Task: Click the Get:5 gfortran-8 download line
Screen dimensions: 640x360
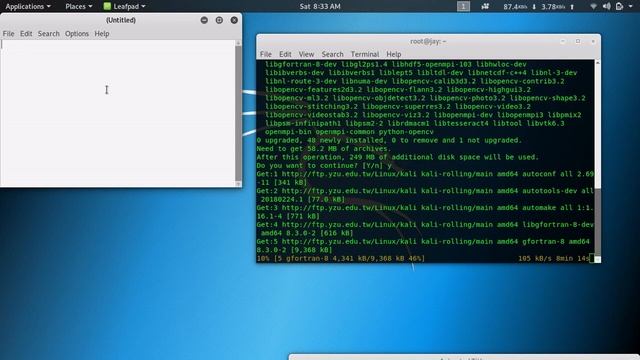Action: [x=423, y=245]
